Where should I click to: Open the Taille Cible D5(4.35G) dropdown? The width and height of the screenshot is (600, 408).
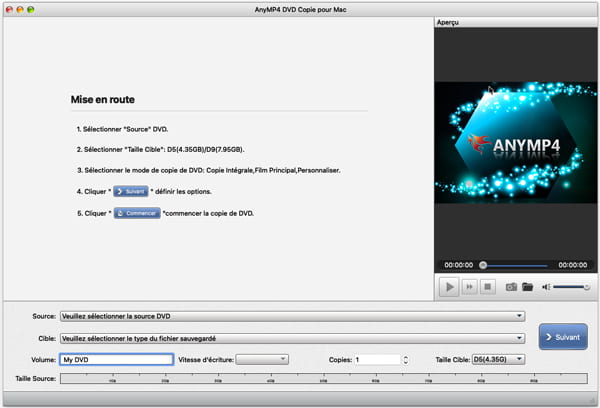(499, 359)
